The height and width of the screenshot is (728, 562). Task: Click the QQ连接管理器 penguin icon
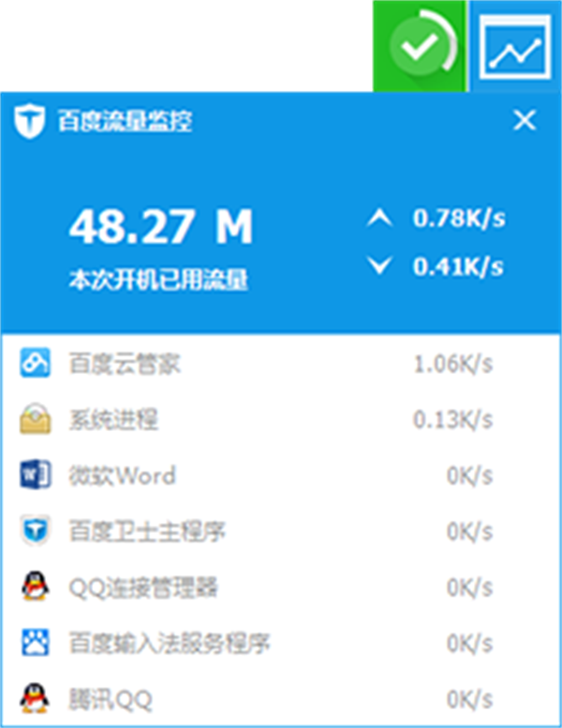(x=35, y=587)
